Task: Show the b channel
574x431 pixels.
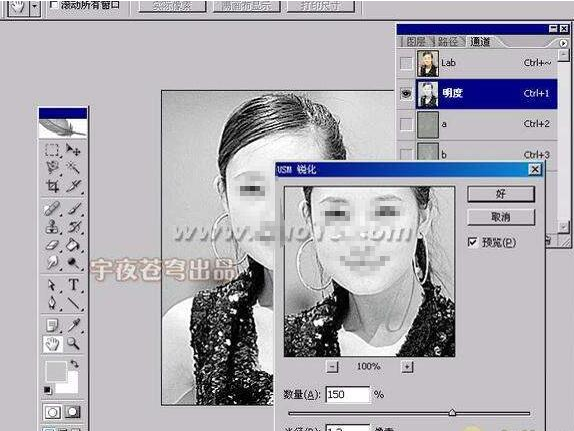Action: pyautogui.click(x=406, y=154)
